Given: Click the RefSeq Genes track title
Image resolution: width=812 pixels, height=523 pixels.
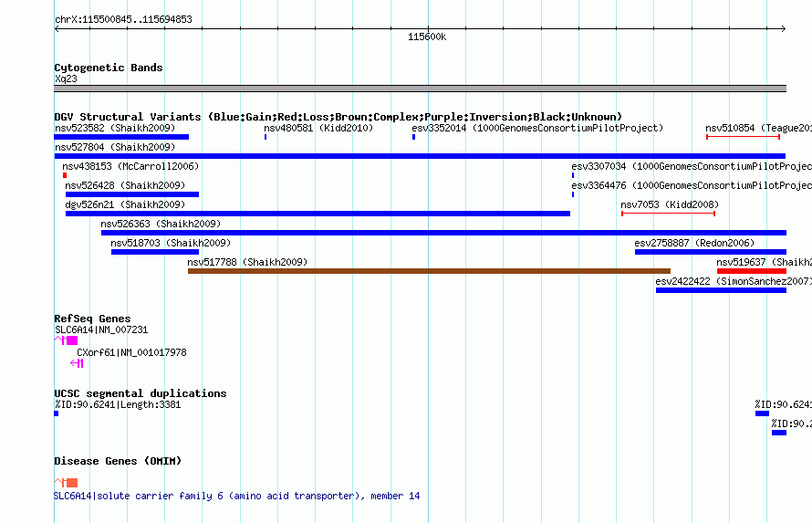Looking at the screenshot, I should (x=92, y=319).
